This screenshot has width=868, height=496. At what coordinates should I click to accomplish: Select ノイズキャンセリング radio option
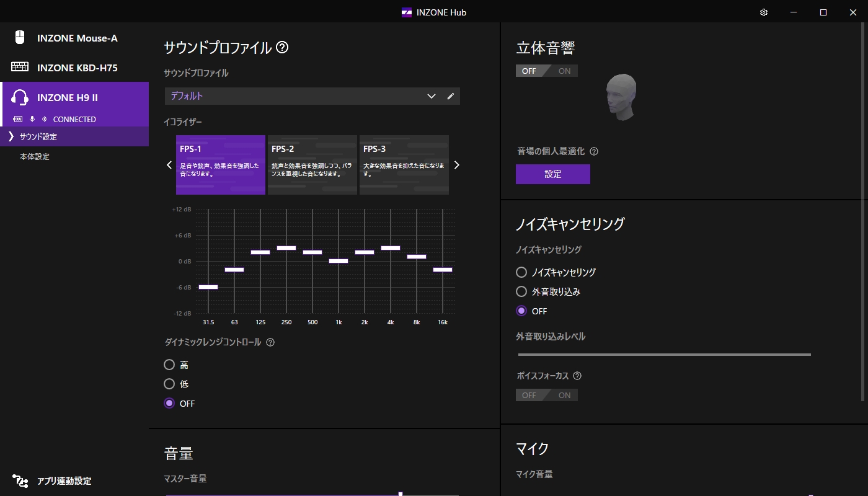(521, 272)
